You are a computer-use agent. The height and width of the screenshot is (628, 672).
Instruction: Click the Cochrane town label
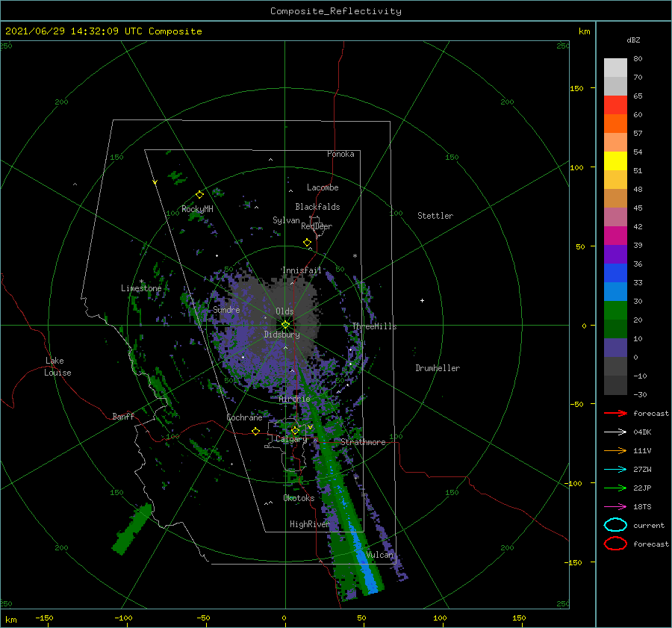coord(244,417)
